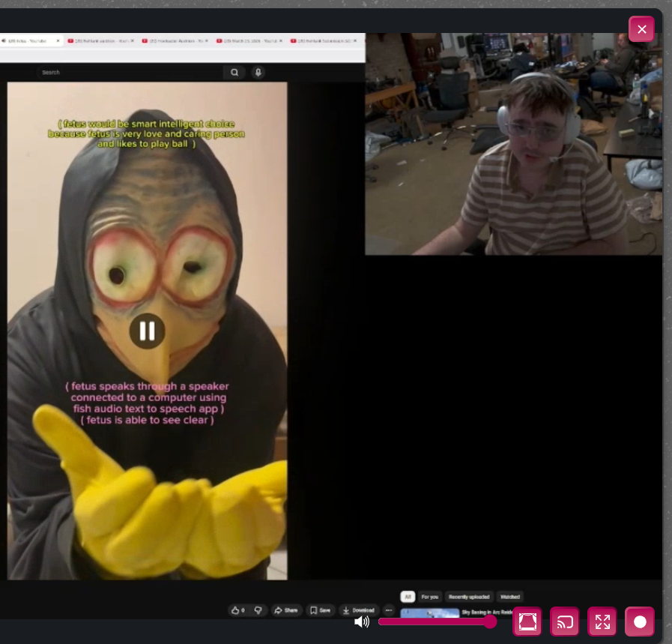Viewport: 672px width, 644px height.
Task: Share the YouTube video
Action: click(x=286, y=610)
